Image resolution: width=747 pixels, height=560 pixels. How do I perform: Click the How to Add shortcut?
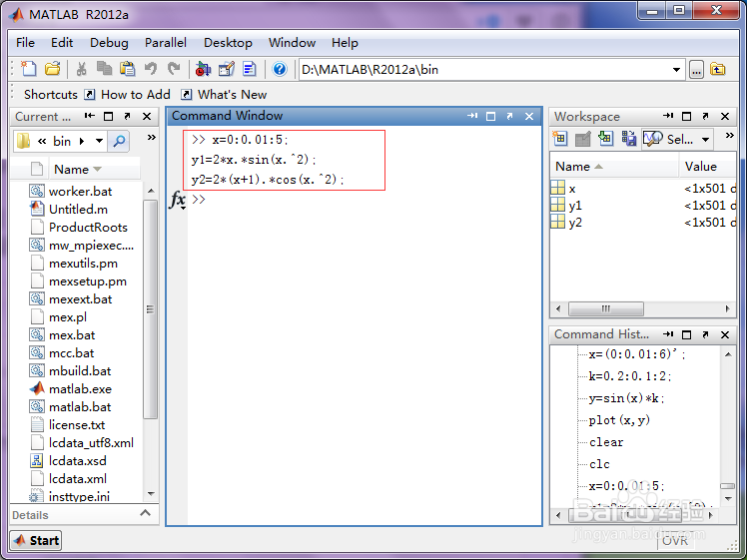click(x=128, y=94)
